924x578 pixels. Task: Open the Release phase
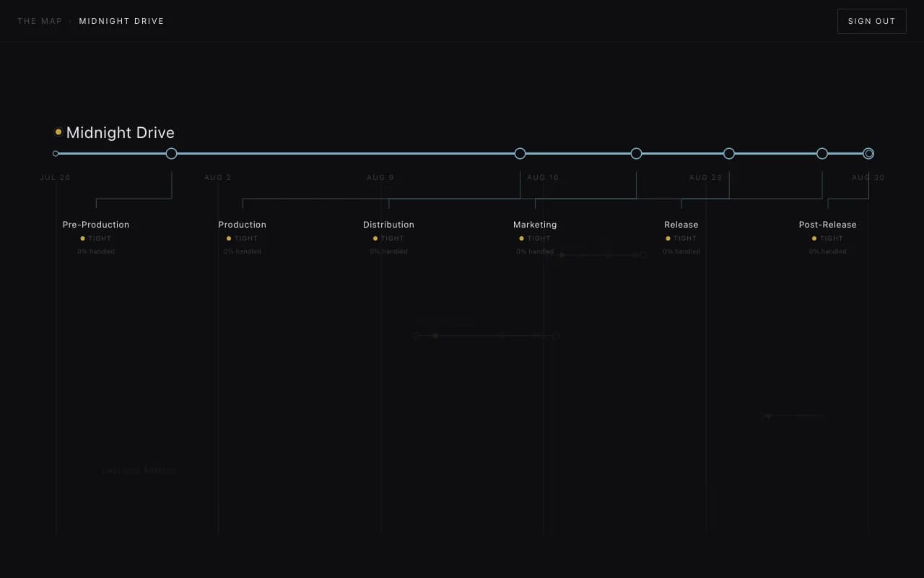tap(681, 225)
